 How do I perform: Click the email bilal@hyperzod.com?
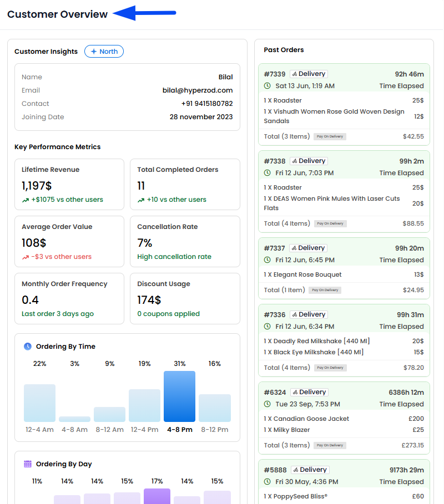pos(198,90)
